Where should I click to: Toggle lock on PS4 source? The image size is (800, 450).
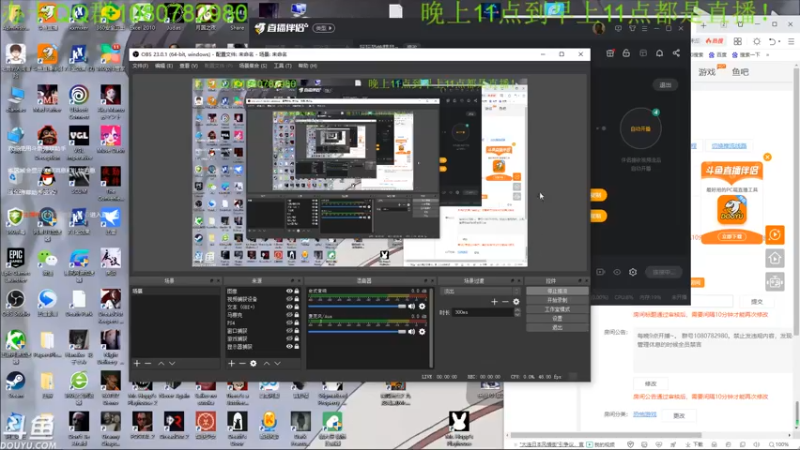(296, 323)
